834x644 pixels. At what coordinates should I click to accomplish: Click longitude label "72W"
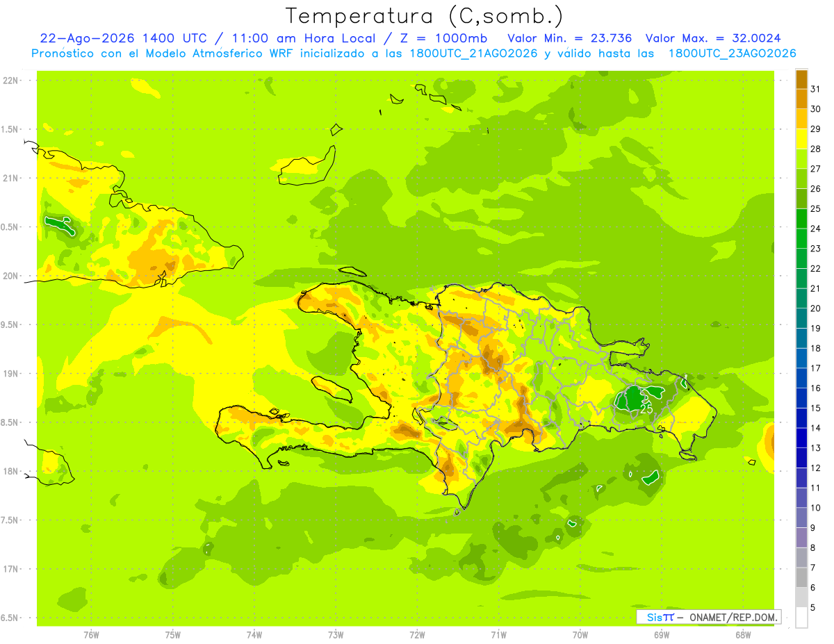click(x=417, y=634)
